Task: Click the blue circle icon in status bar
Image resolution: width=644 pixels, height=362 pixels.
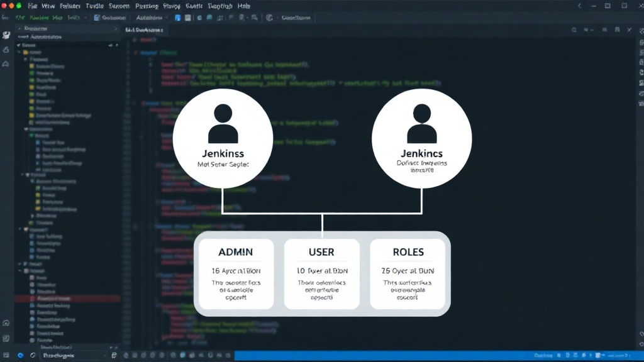Action: coord(21,356)
